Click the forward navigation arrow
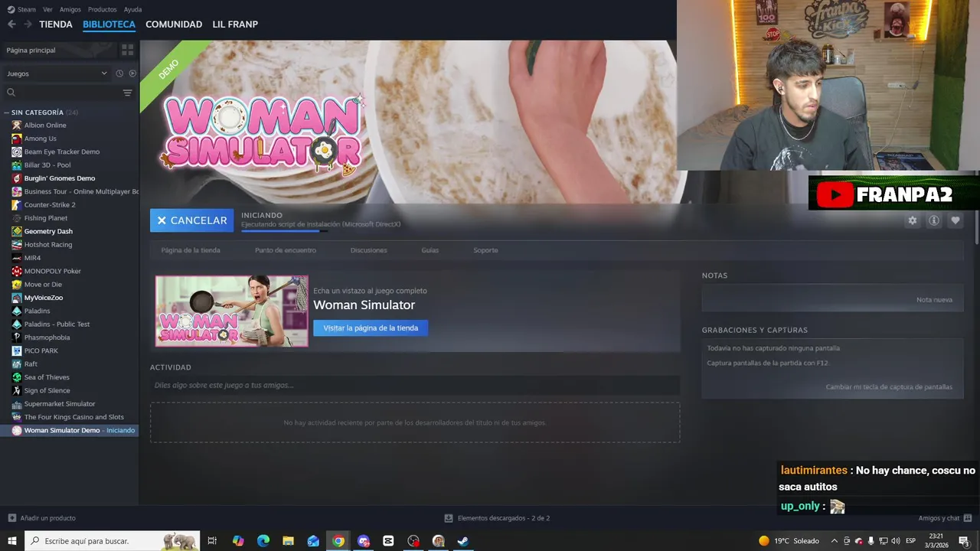 [28, 24]
